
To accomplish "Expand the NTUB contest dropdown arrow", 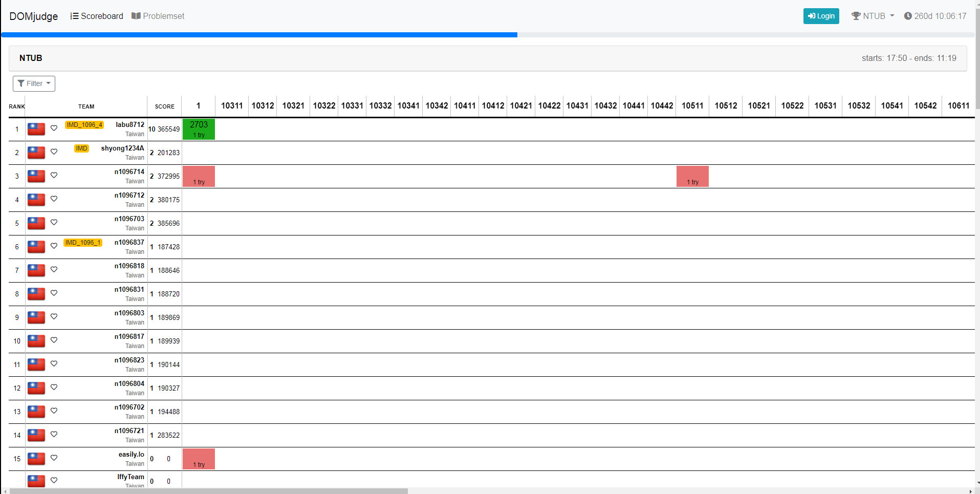I will (x=892, y=16).
